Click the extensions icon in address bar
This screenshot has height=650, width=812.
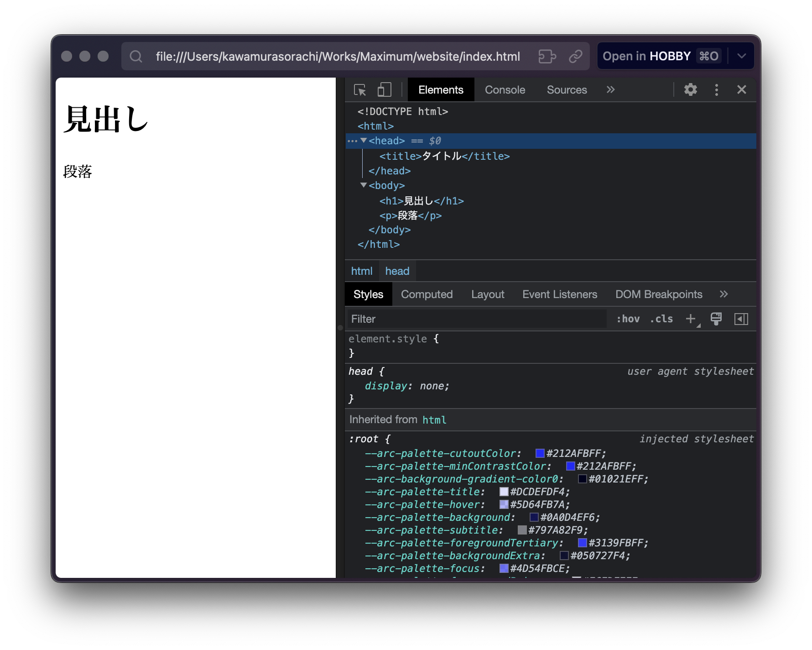pyautogui.click(x=547, y=57)
